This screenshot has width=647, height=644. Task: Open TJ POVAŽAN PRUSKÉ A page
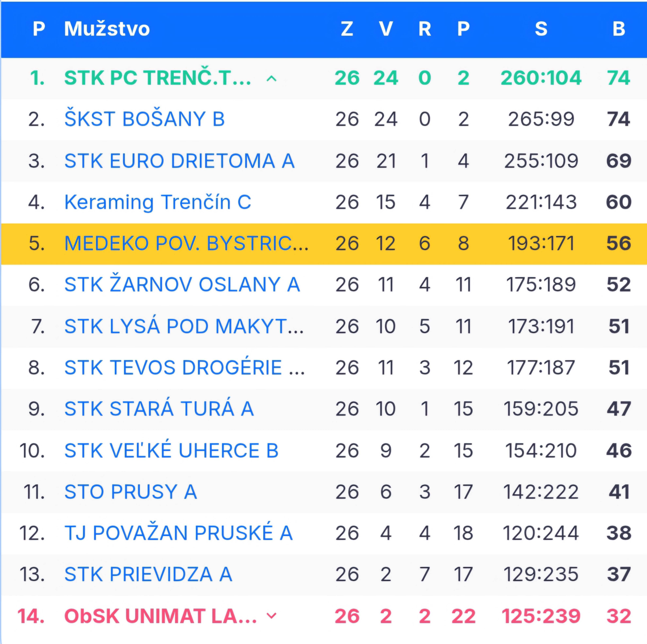coord(178,533)
